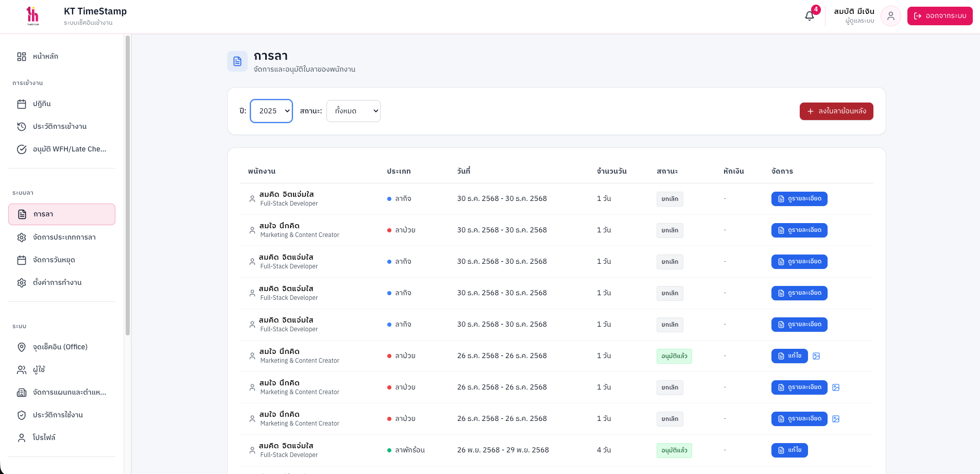Go to the home dashboard page

pos(45,57)
